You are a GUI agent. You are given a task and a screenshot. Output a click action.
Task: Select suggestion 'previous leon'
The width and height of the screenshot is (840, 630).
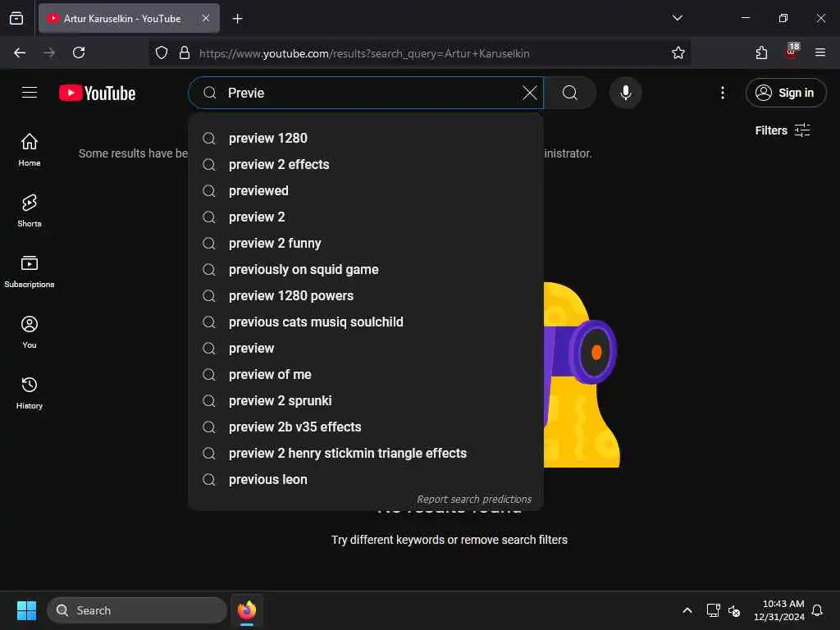pos(366,479)
